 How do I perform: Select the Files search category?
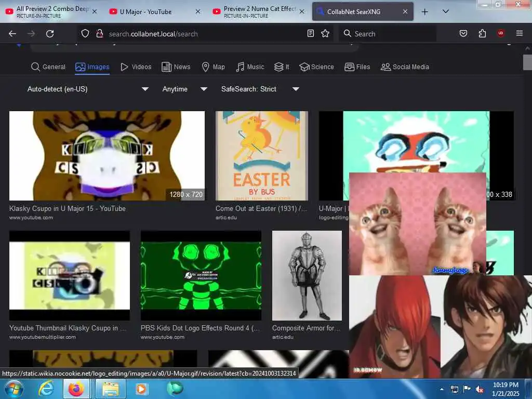pyautogui.click(x=357, y=67)
